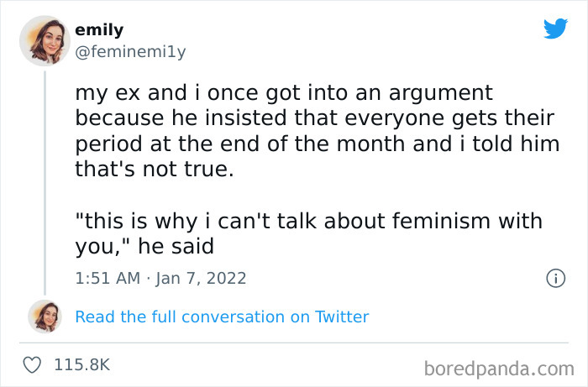The width and height of the screenshot is (588, 387).
Task: Click the quoted line about feminism
Action: tap(308, 222)
